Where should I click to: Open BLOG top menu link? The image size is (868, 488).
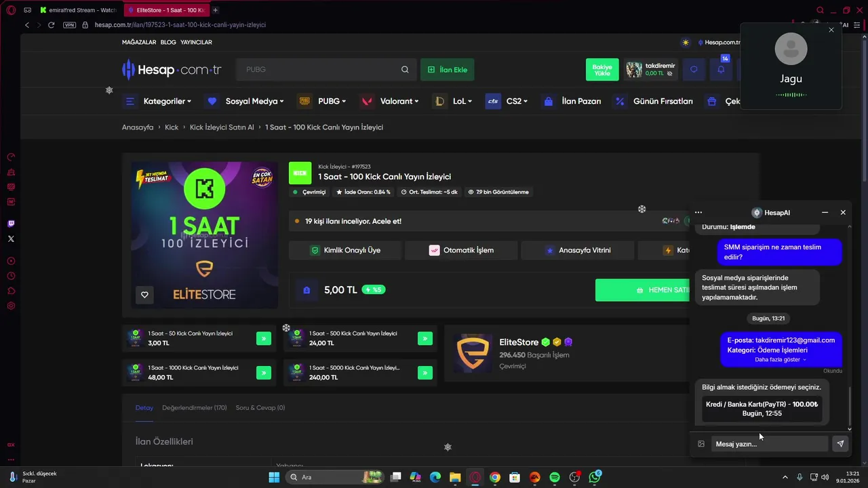[168, 42]
